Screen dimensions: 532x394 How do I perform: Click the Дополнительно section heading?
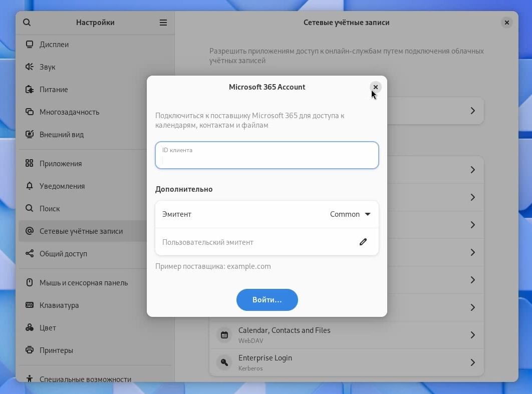point(184,189)
